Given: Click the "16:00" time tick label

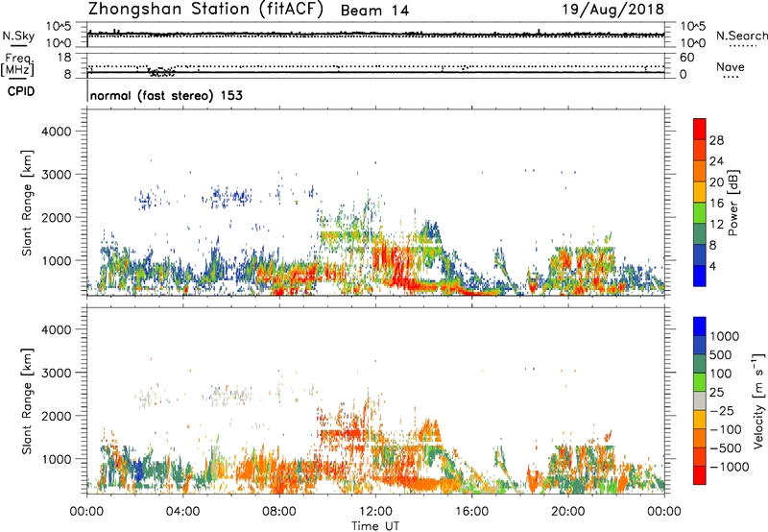Looking at the screenshot, I should point(471,512).
